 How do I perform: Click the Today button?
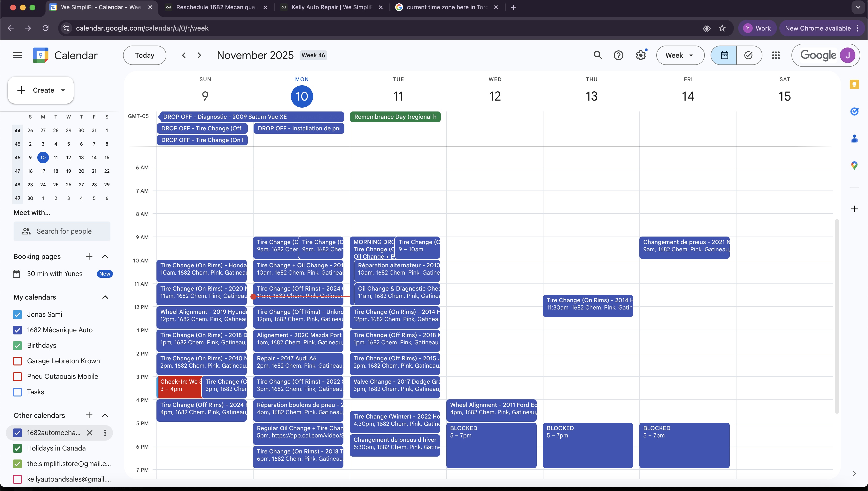click(145, 55)
